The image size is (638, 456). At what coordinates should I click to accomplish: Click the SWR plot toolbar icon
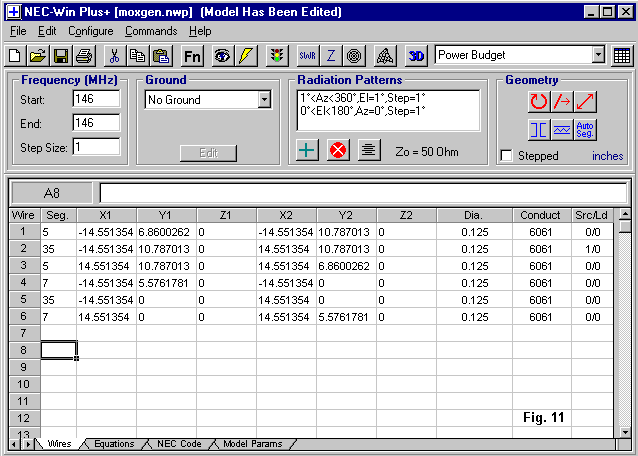[307, 56]
